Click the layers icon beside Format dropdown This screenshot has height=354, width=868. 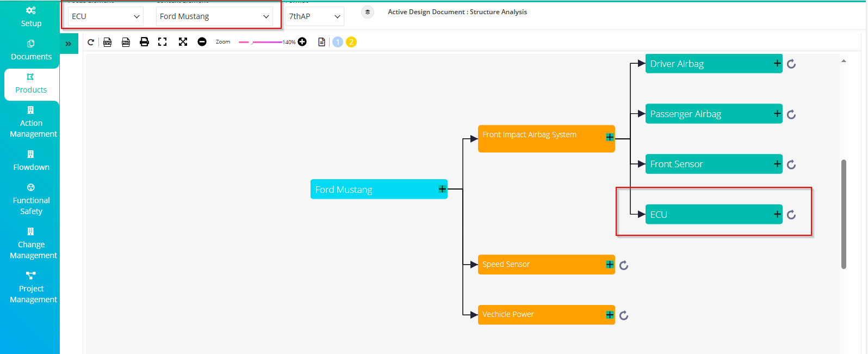[368, 12]
